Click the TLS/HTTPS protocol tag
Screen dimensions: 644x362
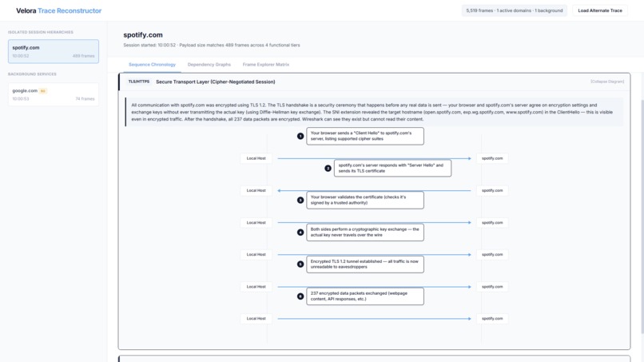click(139, 82)
